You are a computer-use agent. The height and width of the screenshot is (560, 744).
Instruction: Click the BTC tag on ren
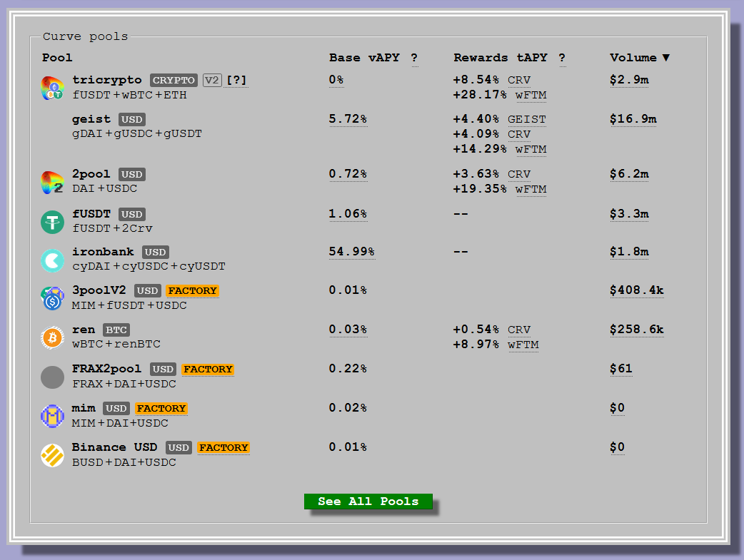click(x=116, y=330)
